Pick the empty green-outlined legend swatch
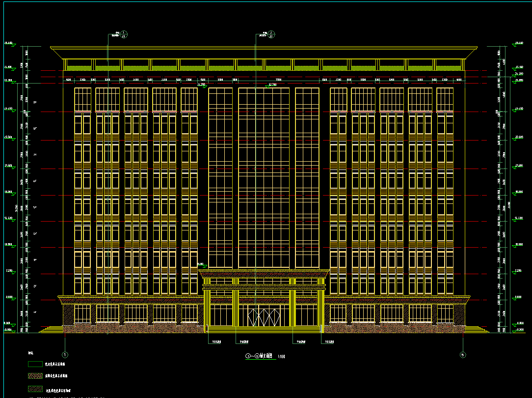Screen dimensions: 532x398 click(35, 365)
